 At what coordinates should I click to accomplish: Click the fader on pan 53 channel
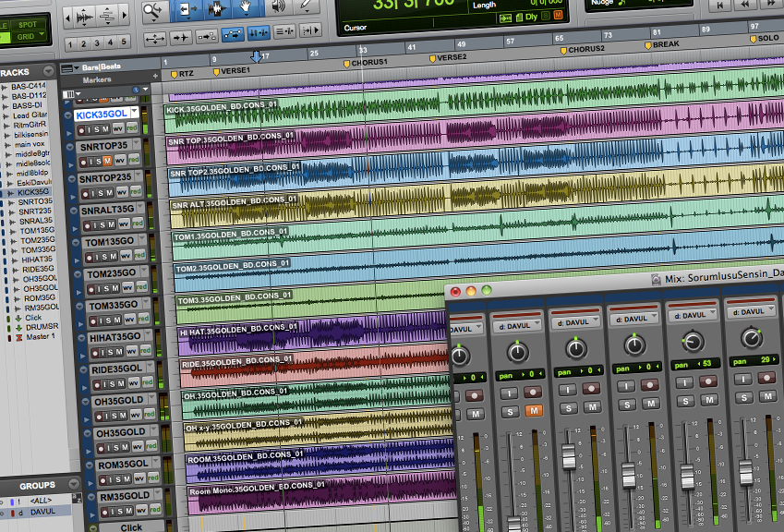[x=687, y=476]
